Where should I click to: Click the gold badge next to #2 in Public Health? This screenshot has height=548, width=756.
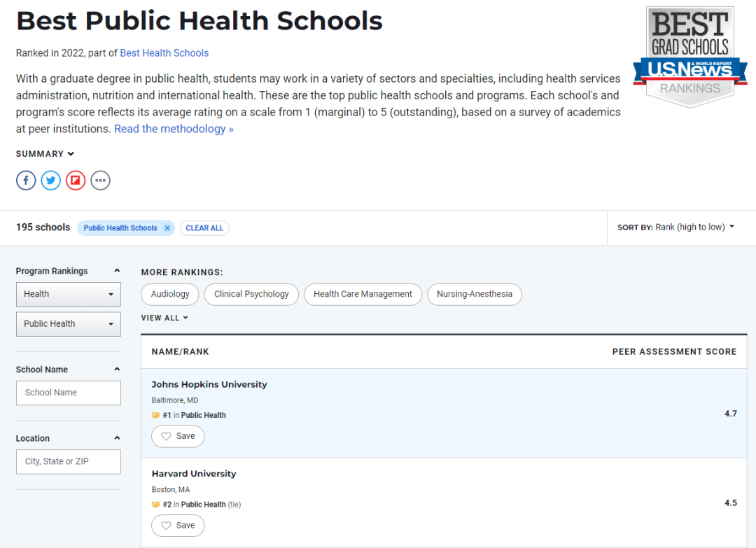155,505
